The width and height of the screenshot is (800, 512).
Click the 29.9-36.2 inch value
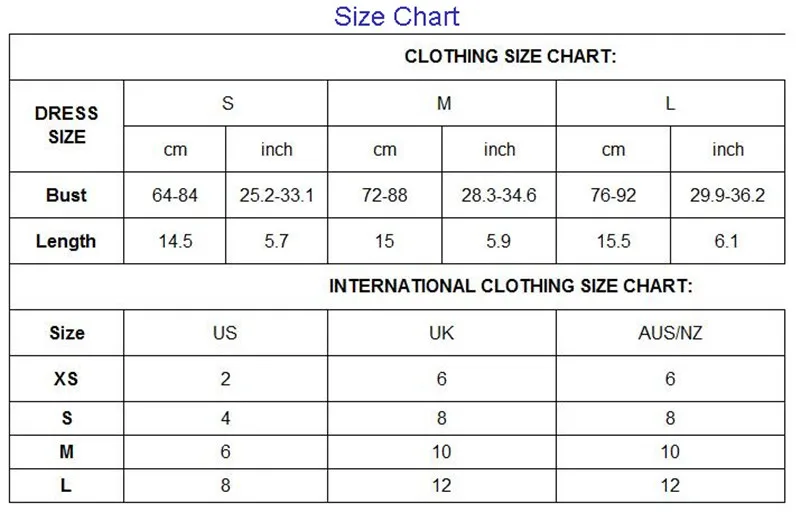(727, 195)
